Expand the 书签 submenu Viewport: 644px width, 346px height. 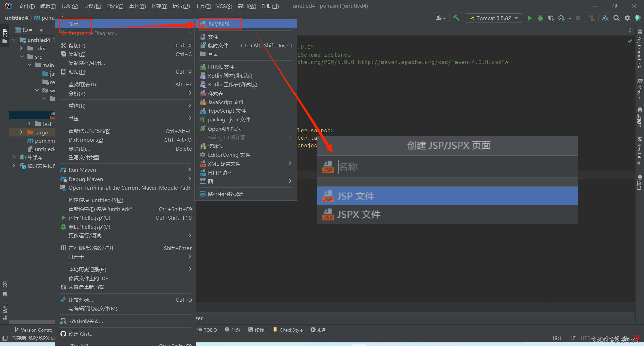pos(125,118)
